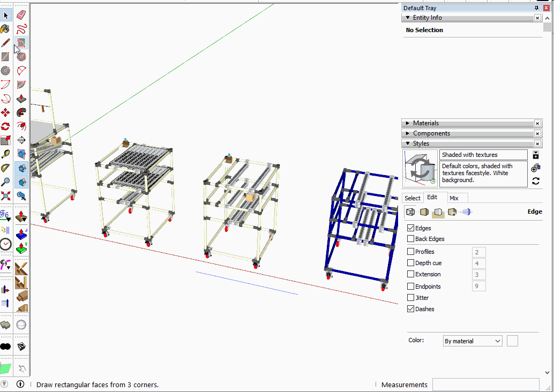The height and width of the screenshot is (392, 554).
Task: Click the green vector push pull plugin
Action: 21,247
